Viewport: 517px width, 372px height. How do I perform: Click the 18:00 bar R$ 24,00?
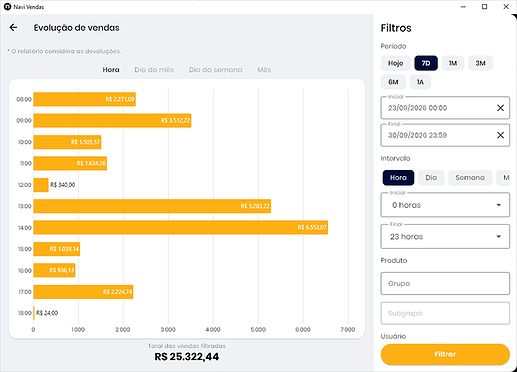pyautogui.click(x=34, y=313)
